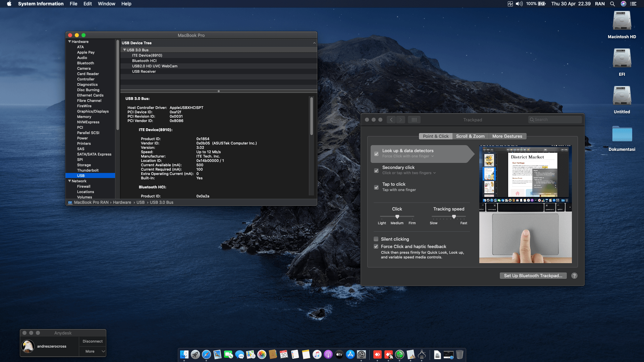This screenshot has height=362, width=644.
Task: Open System Preferences gear in dock
Action: [x=361, y=354]
